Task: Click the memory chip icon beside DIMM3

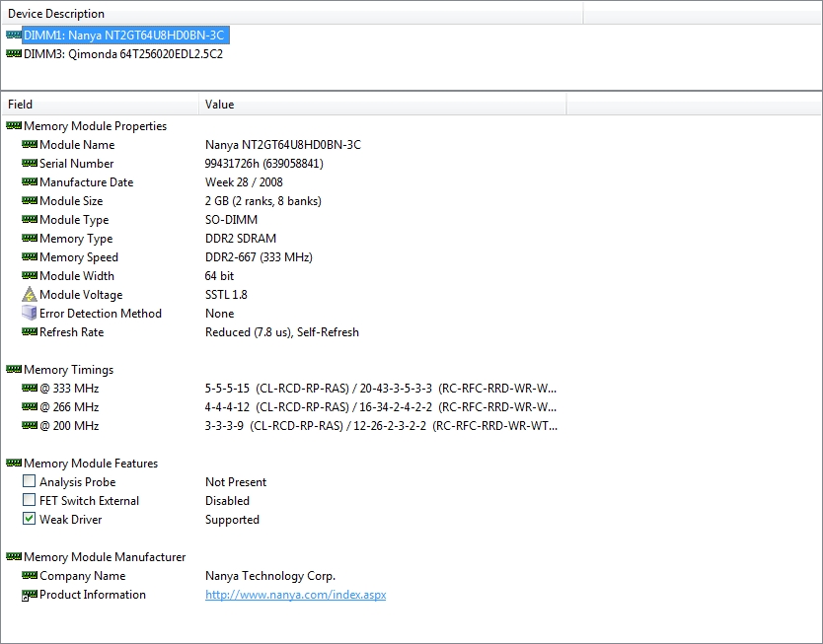Action: (13, 54)
